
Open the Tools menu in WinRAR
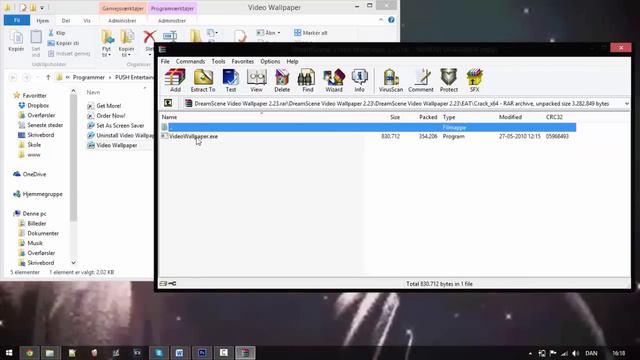(218, 61)
